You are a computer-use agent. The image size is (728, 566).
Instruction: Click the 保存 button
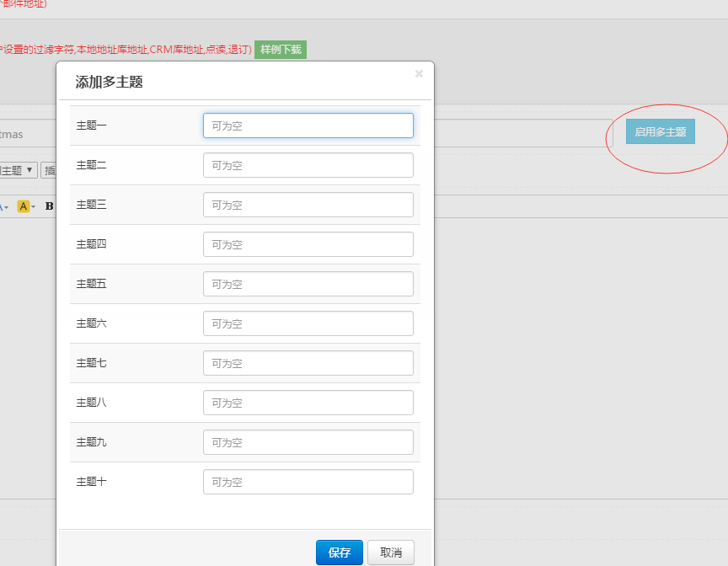point(340,553)
